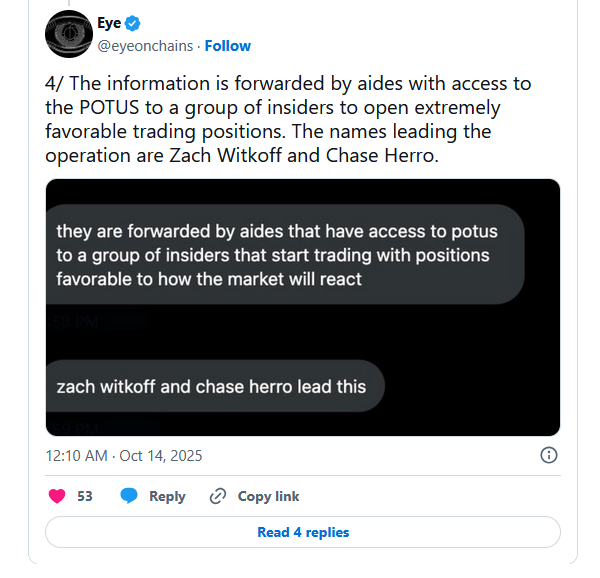Image resolution: width=600 pixels, height=578 pixels.
Task: Click the 53 likes count
Action: tap(85, 496)
